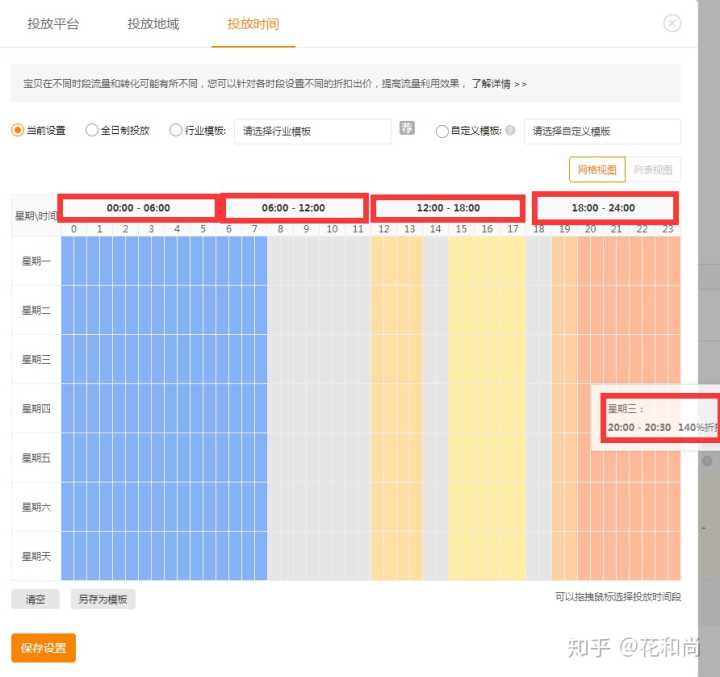Click the help icon next to 自定义模板
The image size is (720, 677).
pos(511,130)
